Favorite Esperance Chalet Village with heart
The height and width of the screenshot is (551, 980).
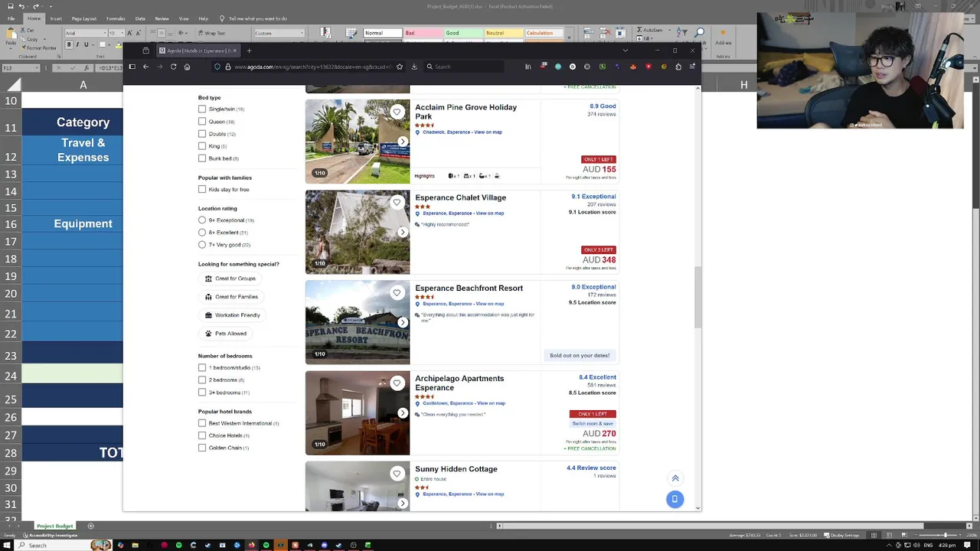[x=397, y=202]
